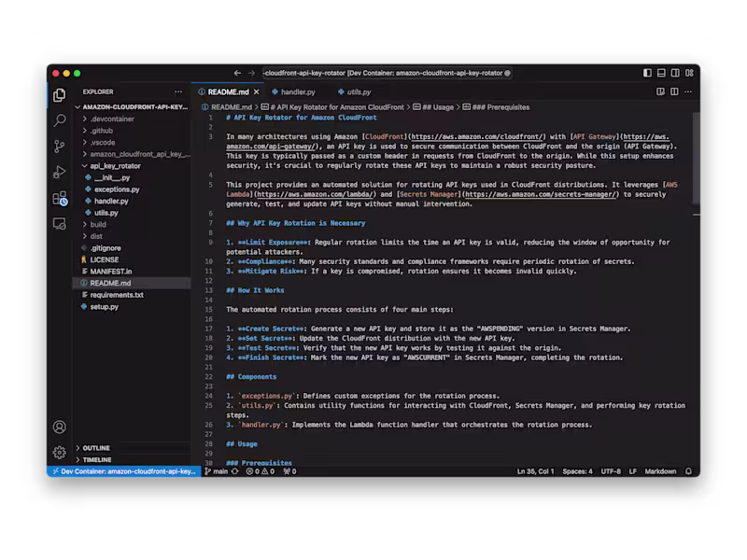Change encoding via UTF-8 indicator

tap(611, 471)
